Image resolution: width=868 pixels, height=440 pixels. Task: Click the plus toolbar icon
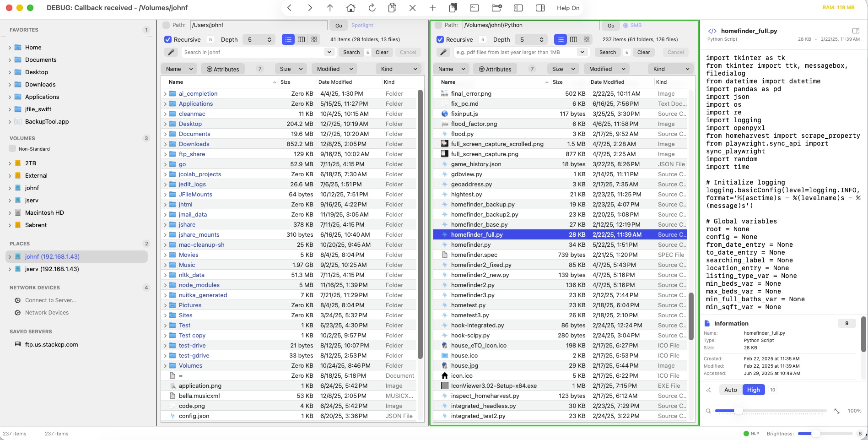pos(433,8)
